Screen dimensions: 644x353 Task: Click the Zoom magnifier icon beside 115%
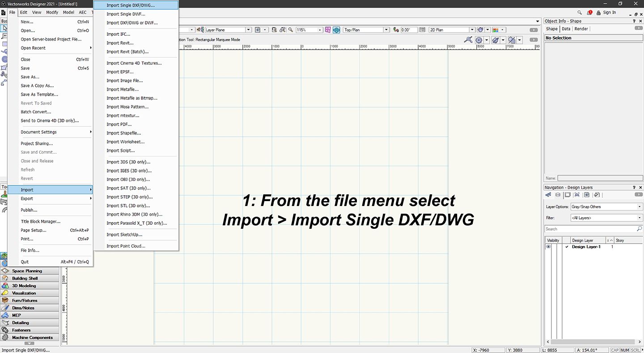coord(290,29)
